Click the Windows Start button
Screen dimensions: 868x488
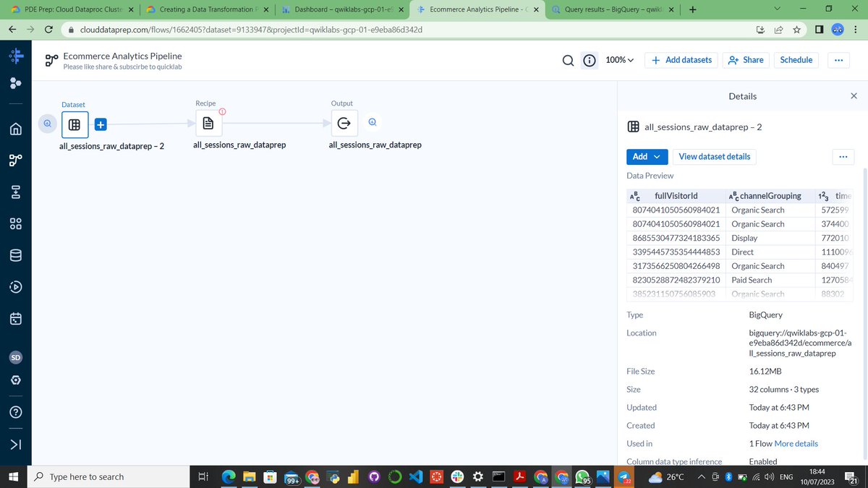pos(13,476)
